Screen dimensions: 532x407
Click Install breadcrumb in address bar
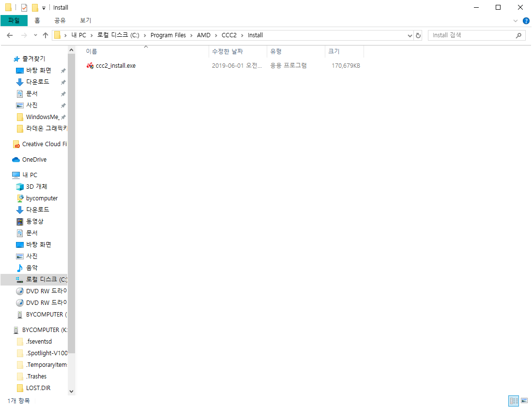255,35
